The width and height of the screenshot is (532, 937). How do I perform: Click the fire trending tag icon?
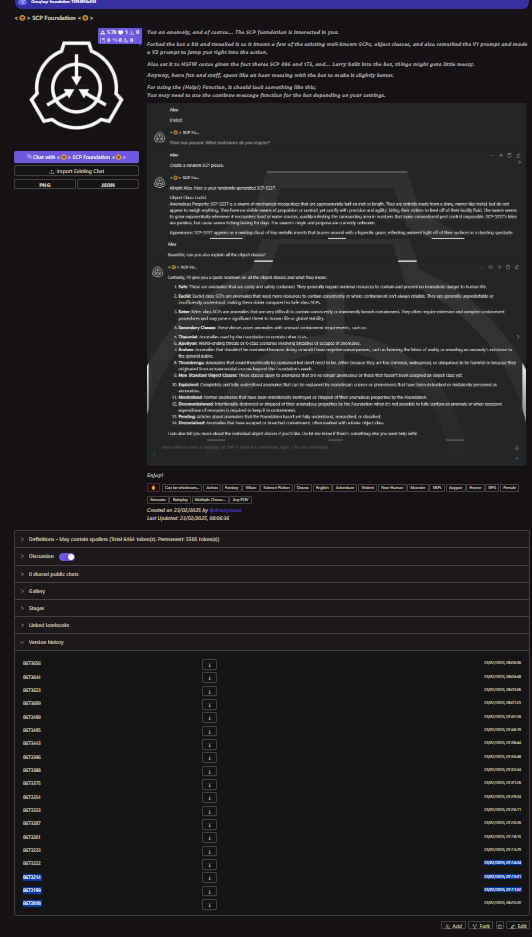[153, 488]
